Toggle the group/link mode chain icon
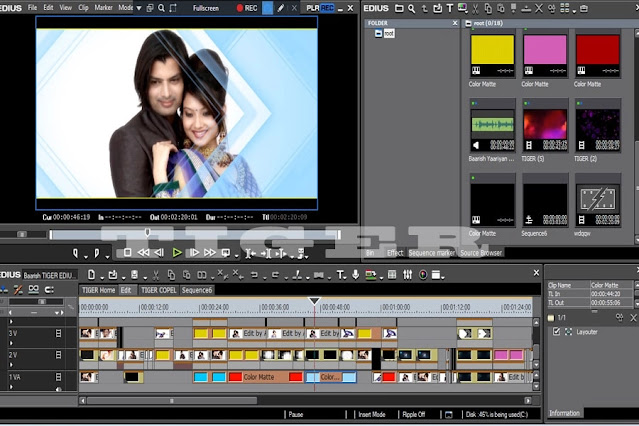Screen dimensions: 639x426 (33, 290)
